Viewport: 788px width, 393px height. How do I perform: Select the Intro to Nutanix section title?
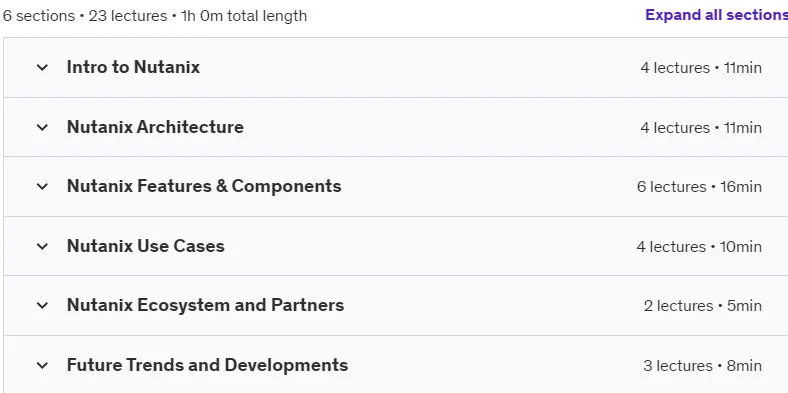click(133, 67)
